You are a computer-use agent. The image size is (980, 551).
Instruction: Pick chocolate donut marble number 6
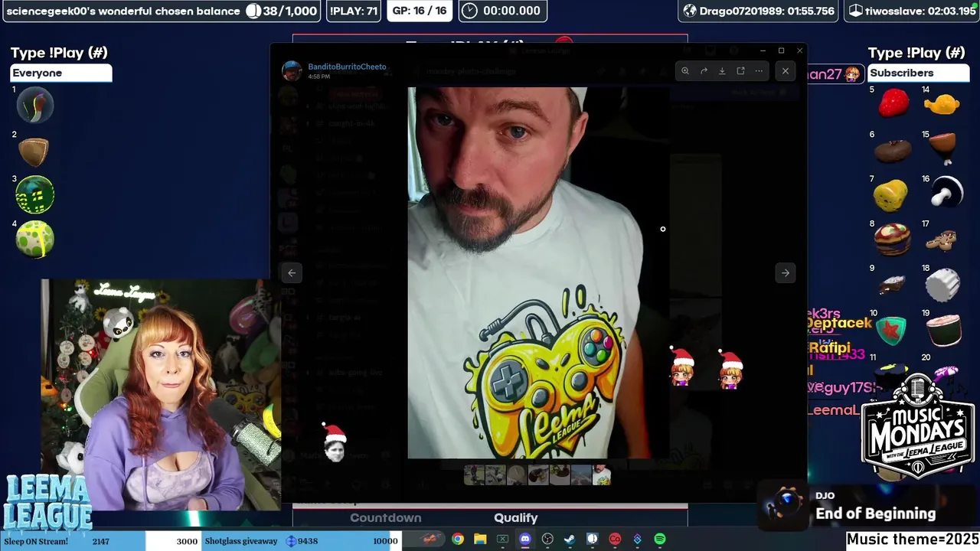893,151
